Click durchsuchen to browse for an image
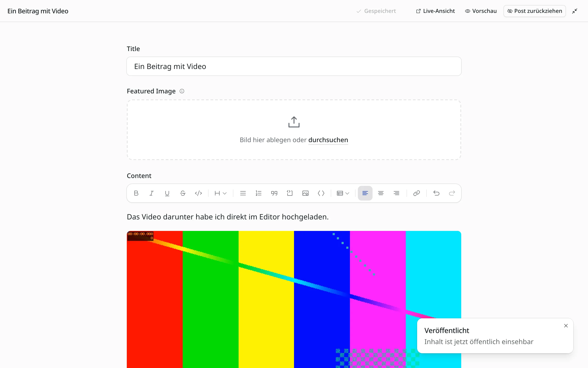 [x=328, y=140]
